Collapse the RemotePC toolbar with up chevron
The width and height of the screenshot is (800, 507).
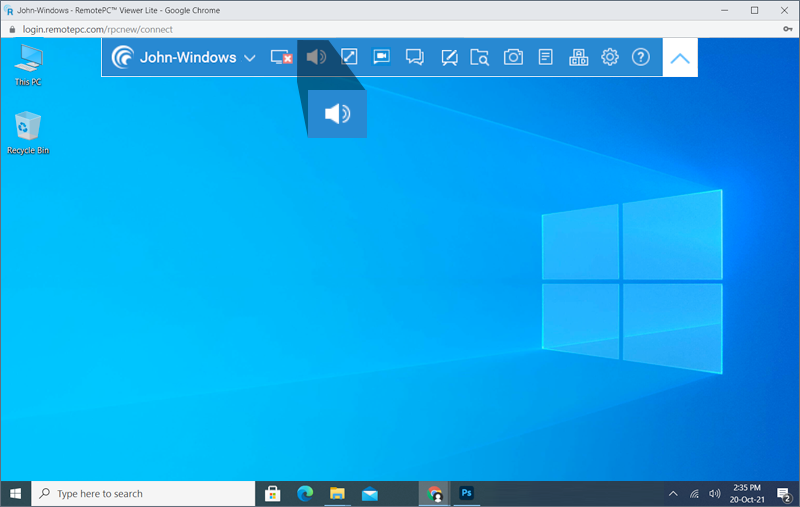(x=680, y=58)
